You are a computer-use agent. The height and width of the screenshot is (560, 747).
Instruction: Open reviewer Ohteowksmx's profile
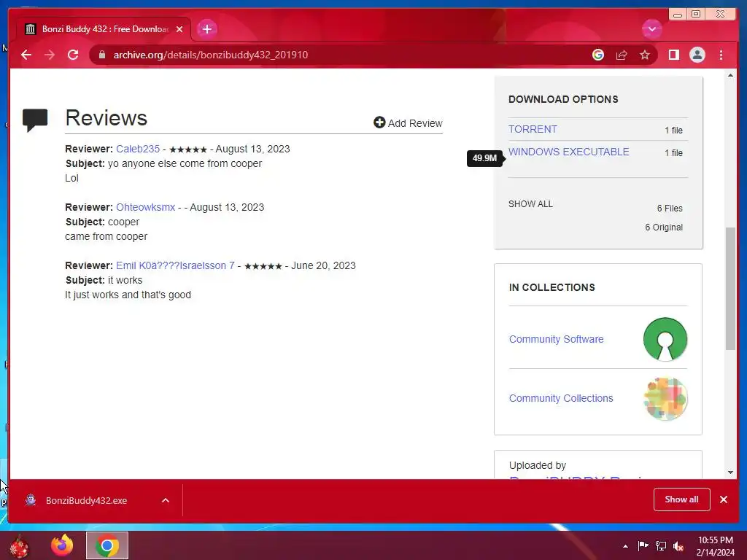coord(146,207)
